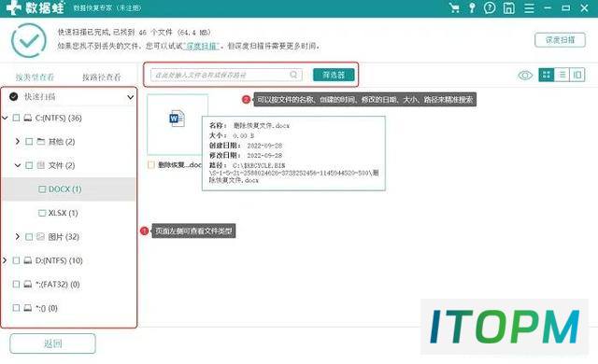Expand the 图片 (32) folder
598x364 pixels.
[x=18, y=236]
